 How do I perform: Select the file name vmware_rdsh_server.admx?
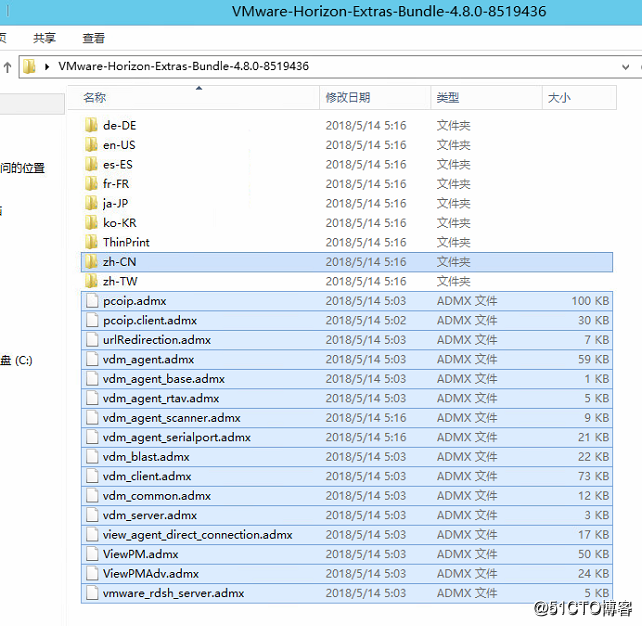pyautogui.click(x=173, y=593)
